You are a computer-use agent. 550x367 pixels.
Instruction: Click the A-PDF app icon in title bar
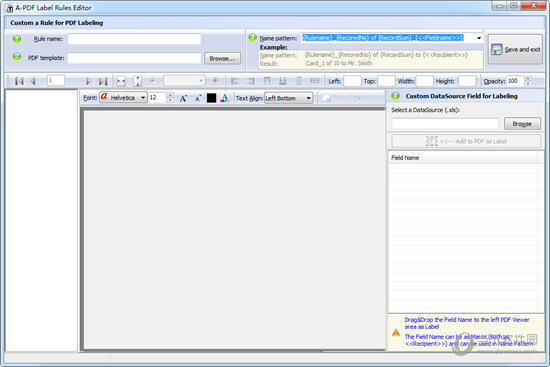pyautogui.click(x=9, y=8)
